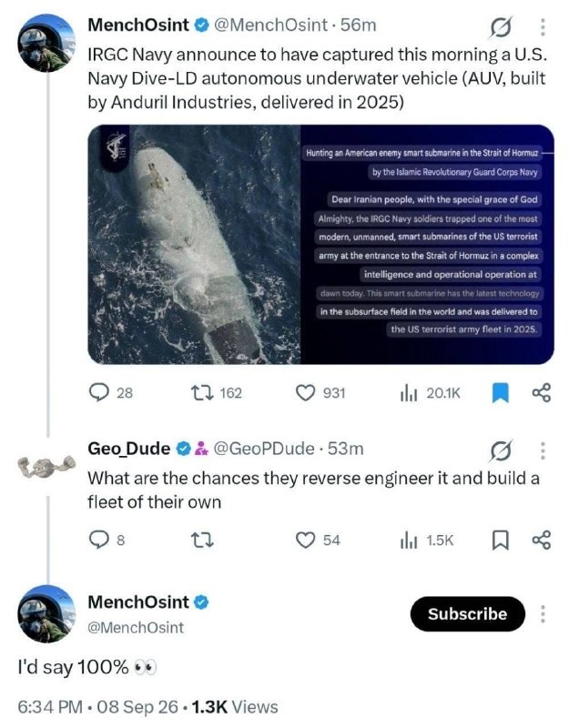Image resolution: width=569 pixels, height=728 pixels.
Task: Repost the IRGC Navy post
Action: point(217,393)
